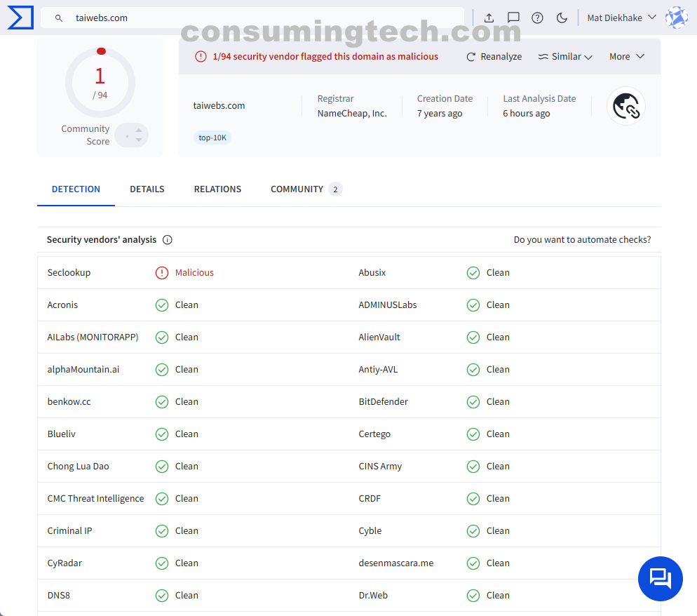Open the More dropdown menu
Screen dimensions: 697x616
pos(626,57)
